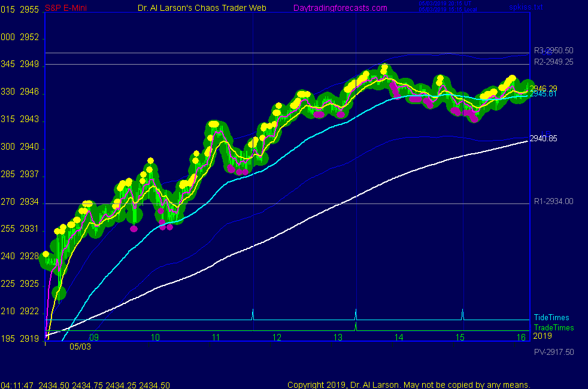
Task: Click the yellow 2946.29 value label
Action: click(543, 89)
